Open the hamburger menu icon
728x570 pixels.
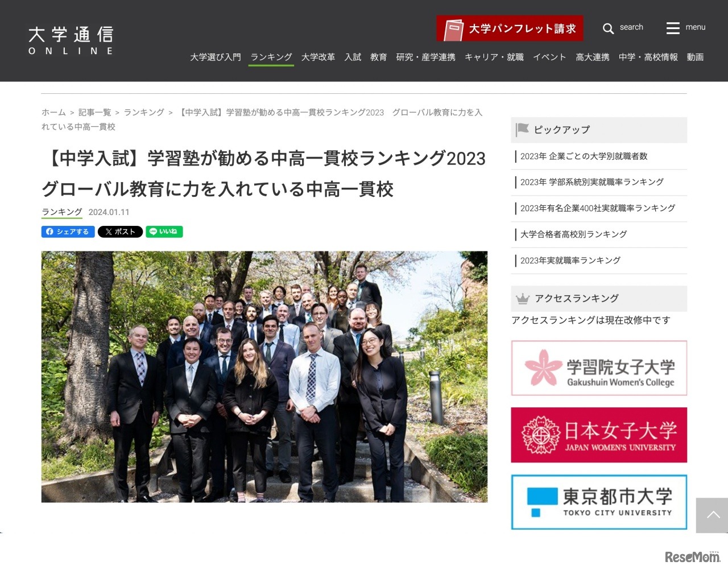tap(673, 28)
